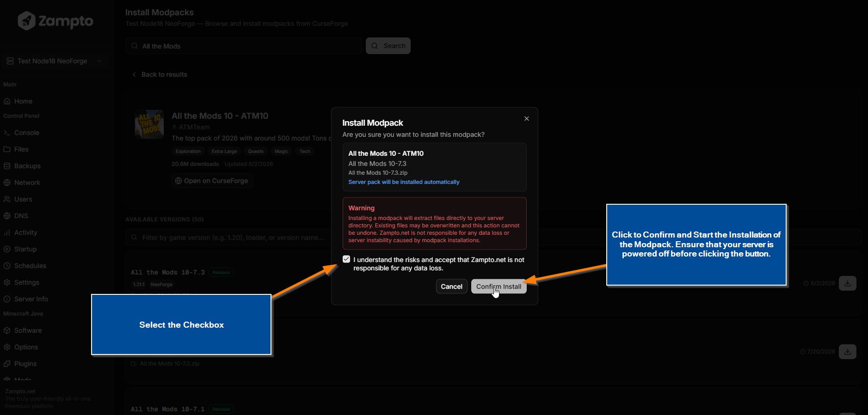
Task: Go back to results
Action: [x=160, y=74]
